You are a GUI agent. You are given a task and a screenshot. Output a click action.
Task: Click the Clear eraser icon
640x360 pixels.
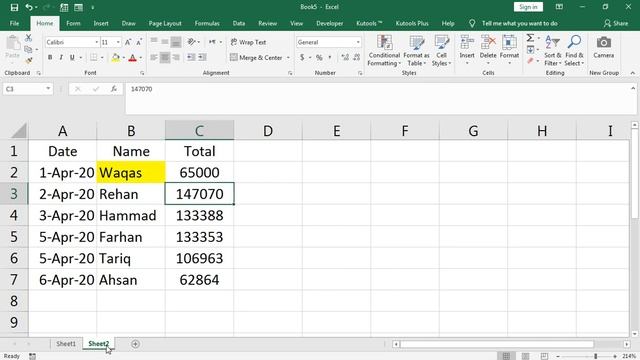(530, 61)
